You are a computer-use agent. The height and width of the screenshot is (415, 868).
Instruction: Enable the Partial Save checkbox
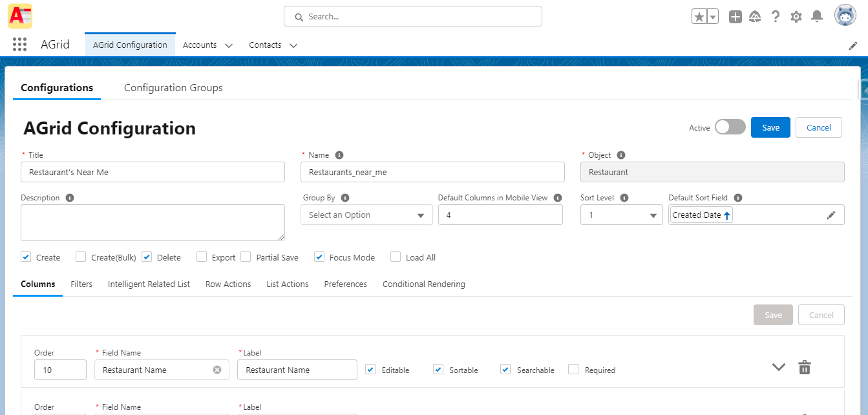246,257
